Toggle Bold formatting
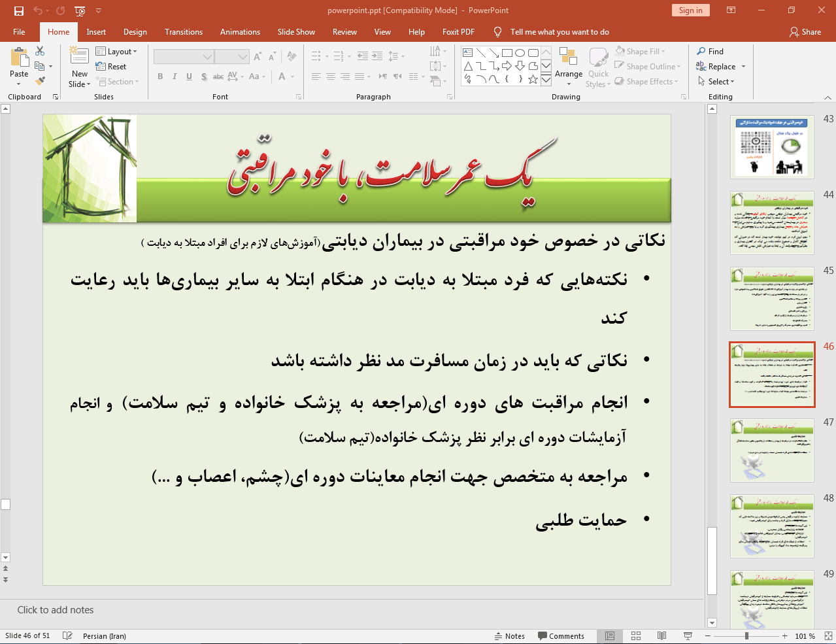 [160, 76]
